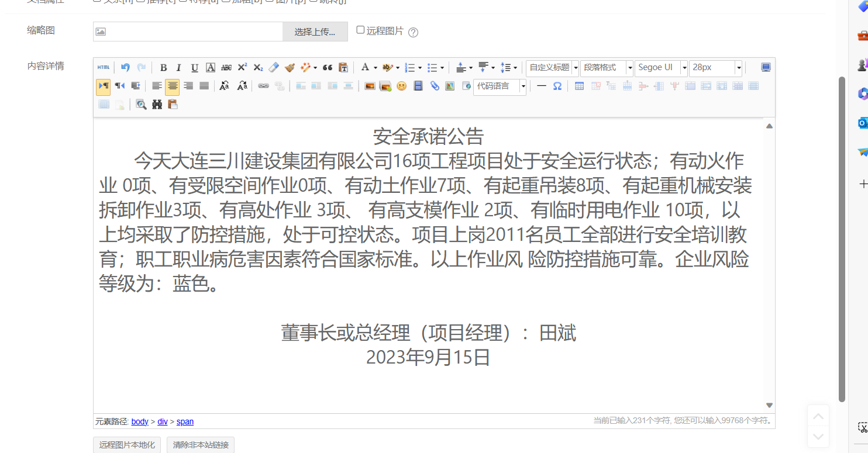Expand the highlight color palette arrow
This screenshot has width=868, height=453.
(x=398, y=68)
